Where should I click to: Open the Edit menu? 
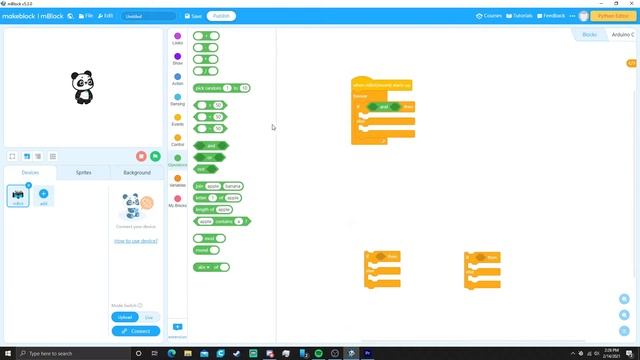pyautogui.click(x=105, y=16)
